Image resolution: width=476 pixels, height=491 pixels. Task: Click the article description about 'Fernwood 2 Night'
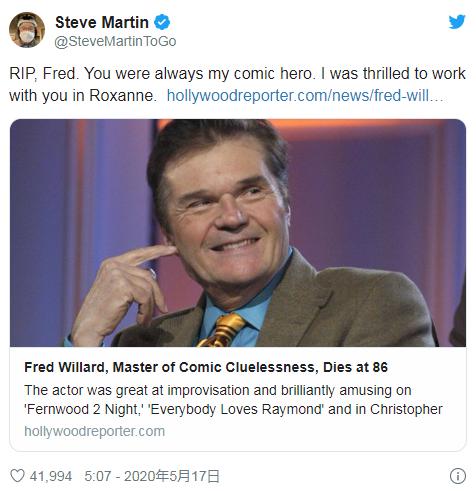point(233,399)
